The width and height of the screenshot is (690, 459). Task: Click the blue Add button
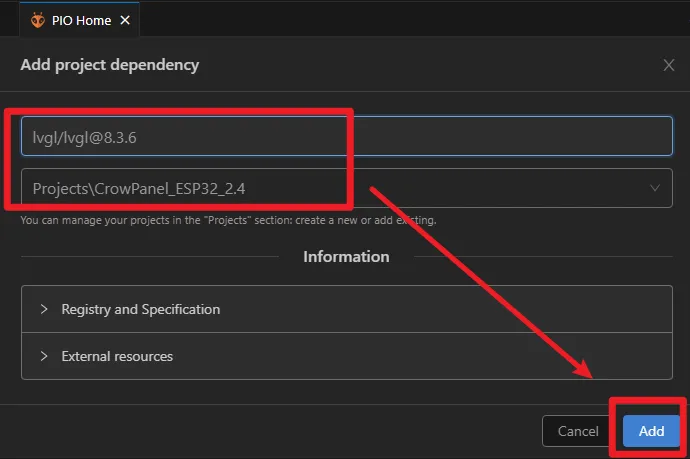(651, 431)
